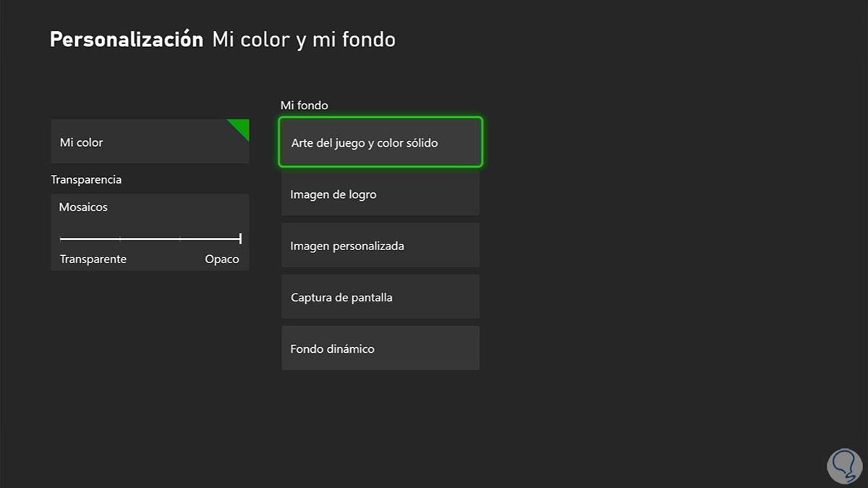868x488 pixels.
Task: Choose Captura de pantalla as background
Action: click(x=380, y=297)
